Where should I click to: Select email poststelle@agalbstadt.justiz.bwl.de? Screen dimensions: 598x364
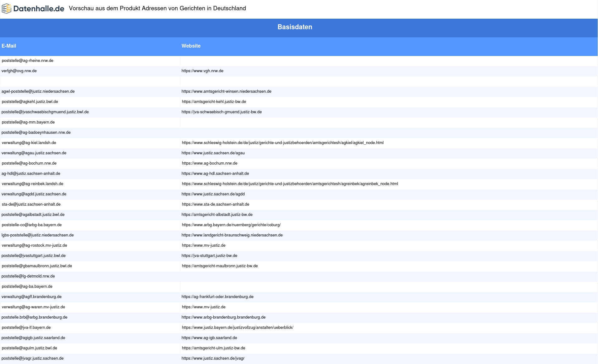(33, 215)
